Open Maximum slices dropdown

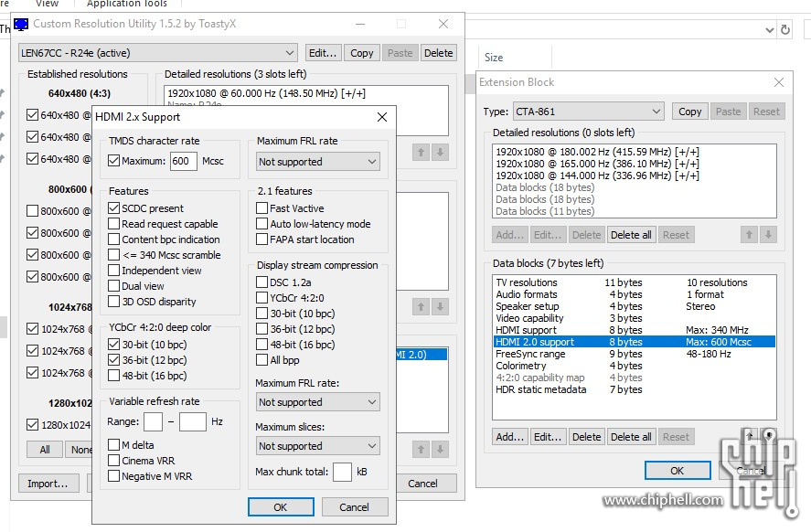tap(317, 446)
